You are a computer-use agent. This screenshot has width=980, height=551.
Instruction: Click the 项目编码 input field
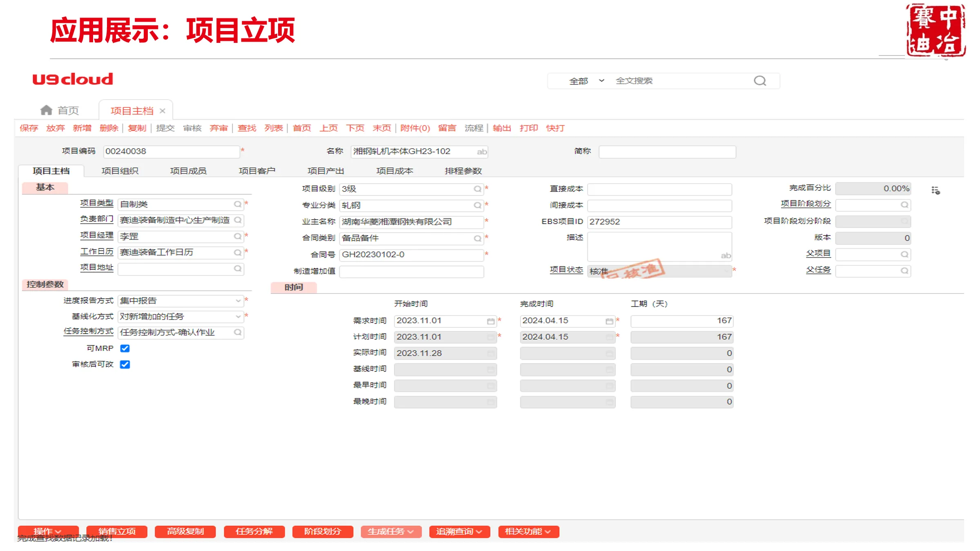(171, 151)
